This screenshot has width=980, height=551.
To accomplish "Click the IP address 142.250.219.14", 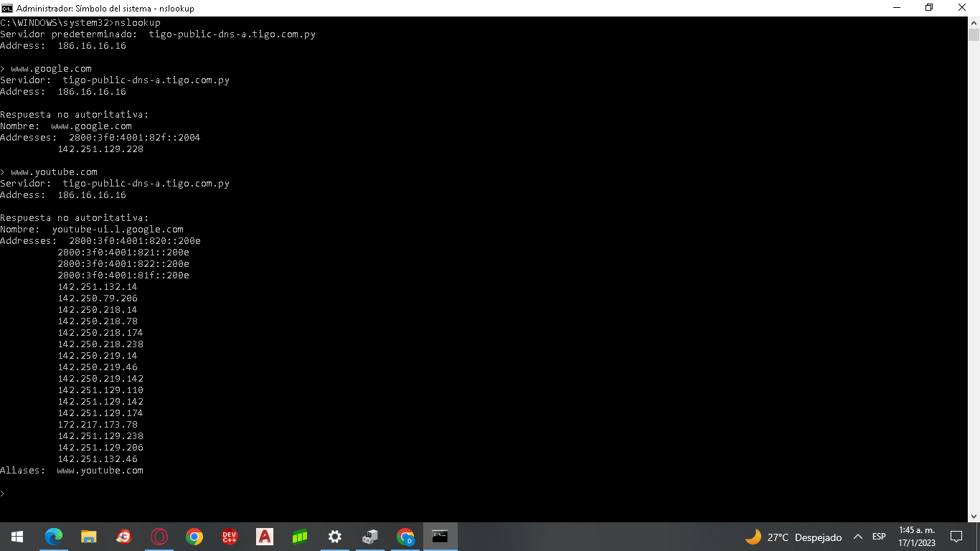I will coord(98,356).
